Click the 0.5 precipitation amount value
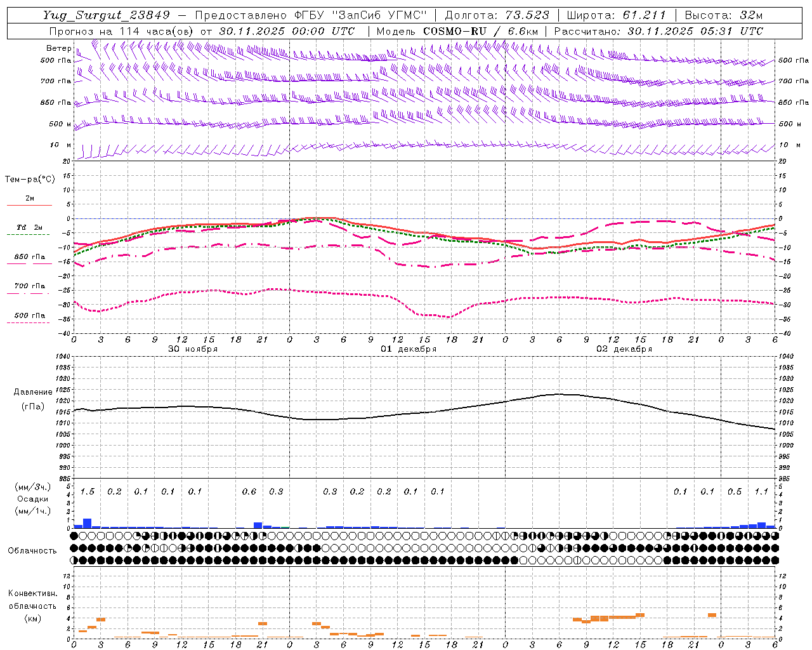812x650 pixels. click(x=735, y=492)
